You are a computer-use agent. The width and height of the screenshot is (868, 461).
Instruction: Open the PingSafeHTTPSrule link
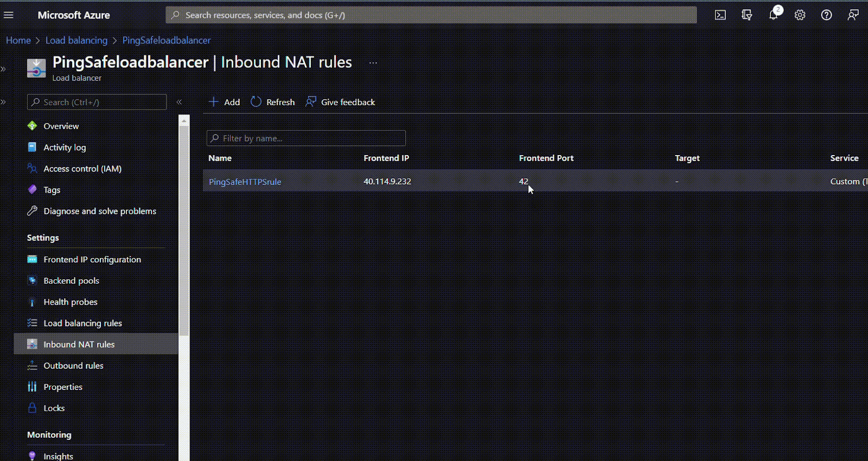[245, 182]
